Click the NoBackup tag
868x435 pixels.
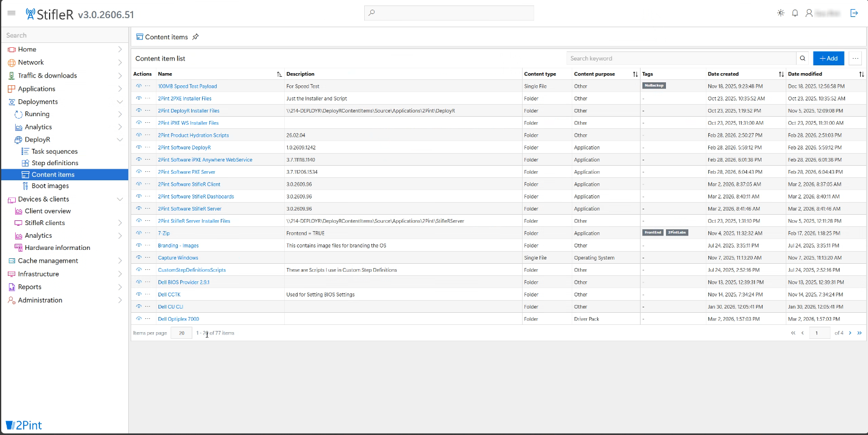[x=654, y=86]
